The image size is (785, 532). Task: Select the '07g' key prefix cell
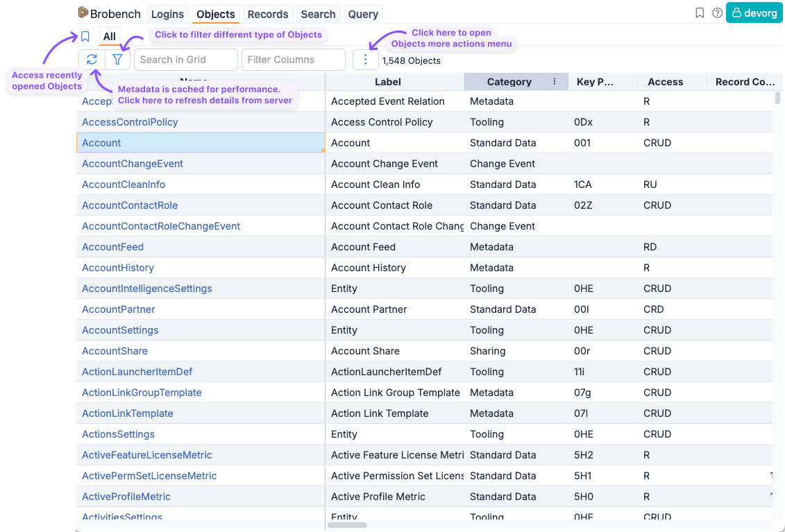pyautogui.click(x=603, y=393)
